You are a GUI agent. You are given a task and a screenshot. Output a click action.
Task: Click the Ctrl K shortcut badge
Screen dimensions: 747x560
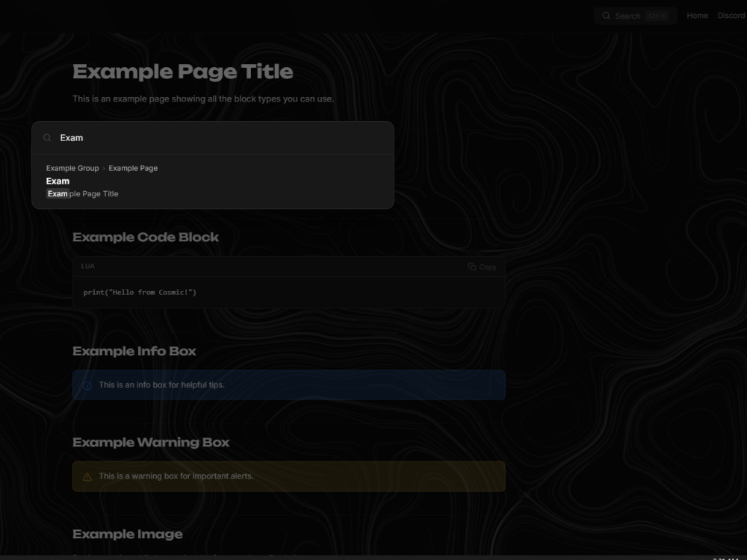(x=657, y=16)
